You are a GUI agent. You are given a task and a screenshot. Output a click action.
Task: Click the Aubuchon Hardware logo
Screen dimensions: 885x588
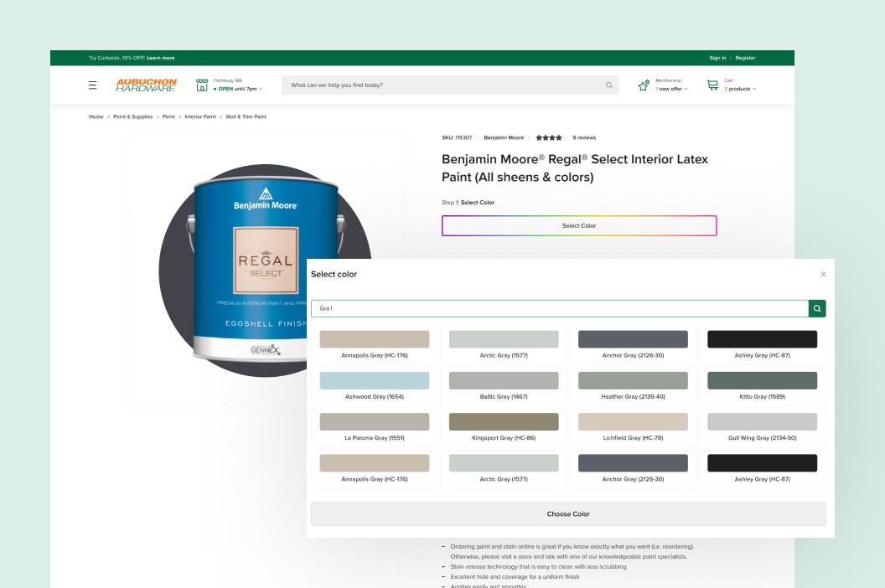pyautogui.click(x=146, y=85)
